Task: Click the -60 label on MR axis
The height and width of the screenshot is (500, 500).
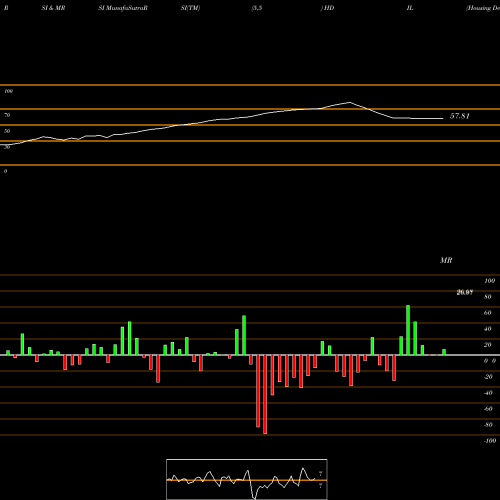Action: click(488, 409)
